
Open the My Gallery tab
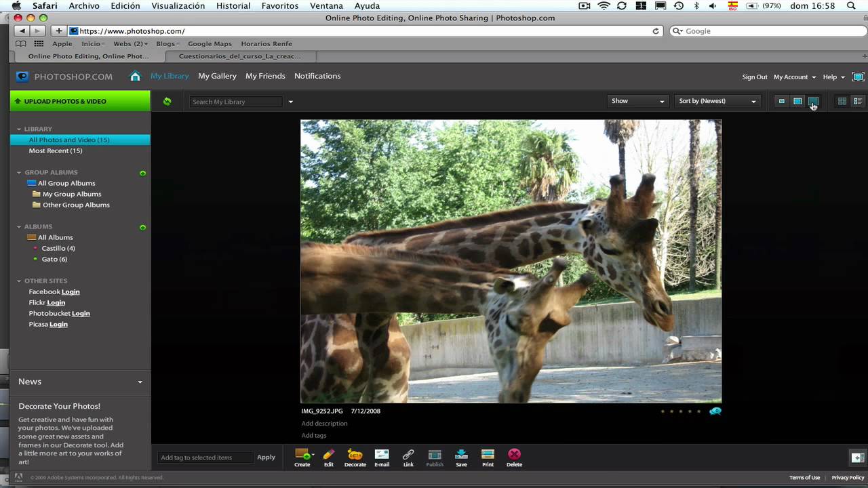click(x=217, y=76)
